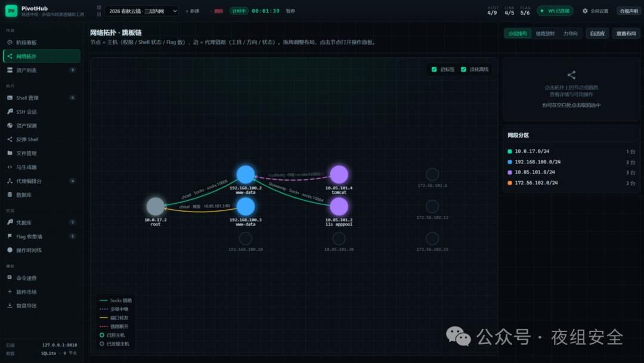
Task: Open 资产列表 in the sidebar
Action: (x=42, y=70)
